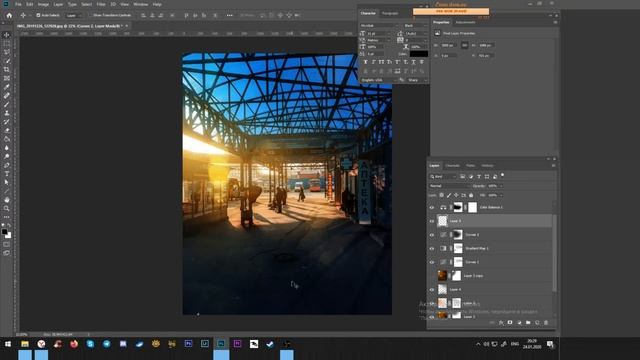Screen dimensions: 640x360
Task: Hide the upper Curves layer below Layer 5
Action: pyautogui.click(x=432, y=235)
